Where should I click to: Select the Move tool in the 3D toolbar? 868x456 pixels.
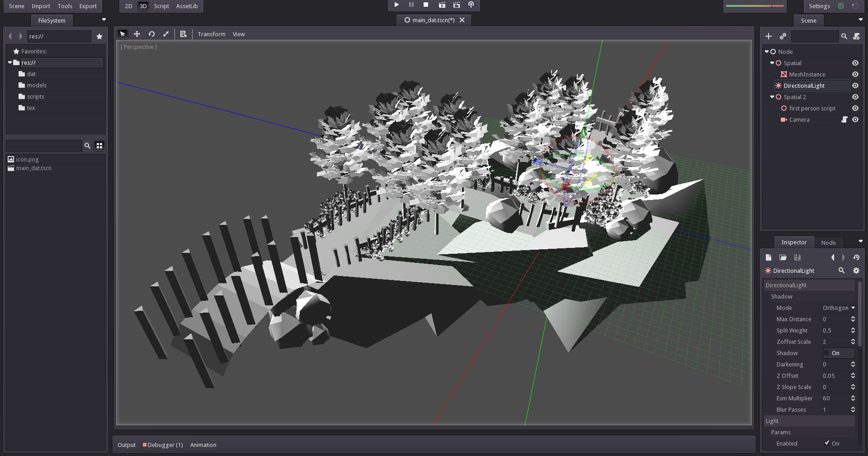pyautogui.click(x=137, y=34)
